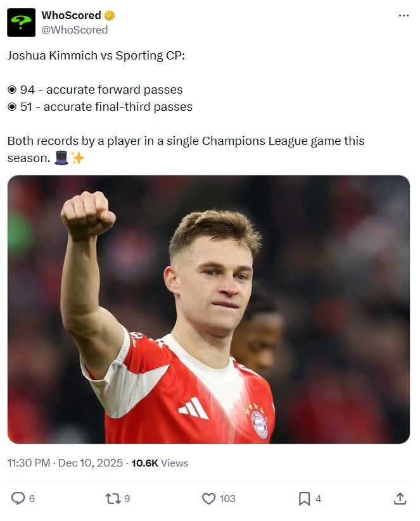420x521 pixels.
Task: Open the WhoScored display name link
Action: tap(71, 15)
